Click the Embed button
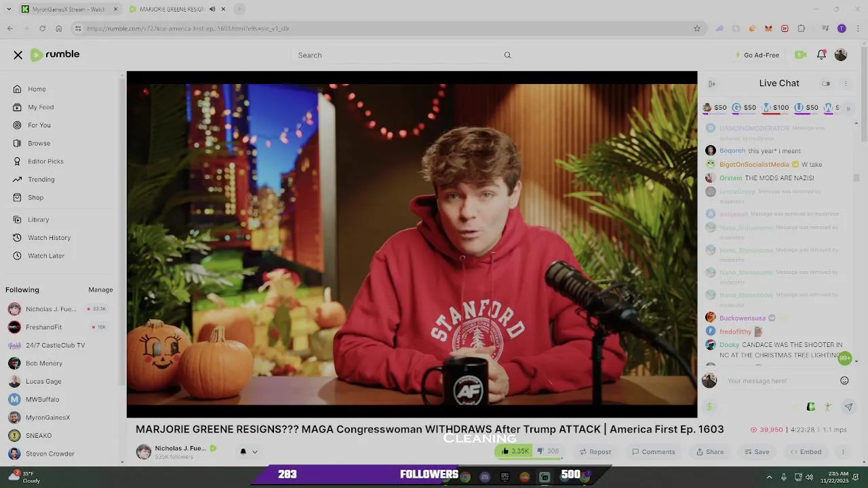 point(806,452)
